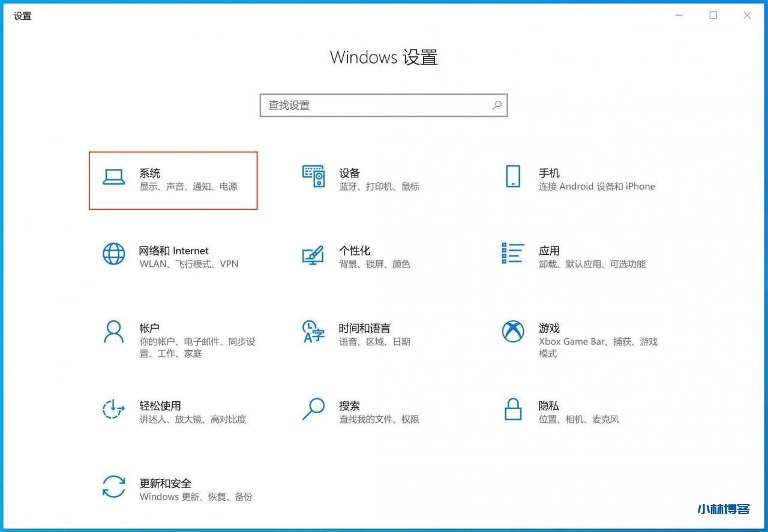Select the Network globe icon
This screenshot has width=768, height=532.
pyautogui.click(x=113, y=254)
